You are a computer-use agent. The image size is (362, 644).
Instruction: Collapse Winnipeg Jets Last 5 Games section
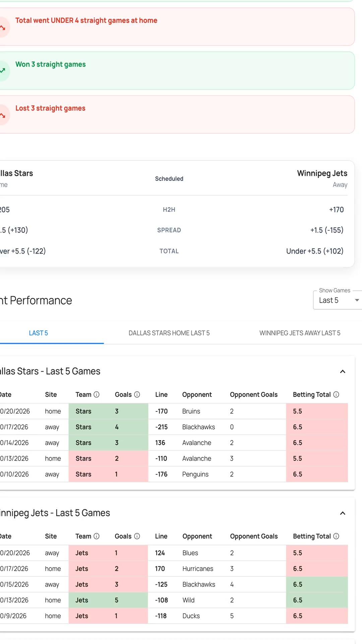tap(343, 513)
